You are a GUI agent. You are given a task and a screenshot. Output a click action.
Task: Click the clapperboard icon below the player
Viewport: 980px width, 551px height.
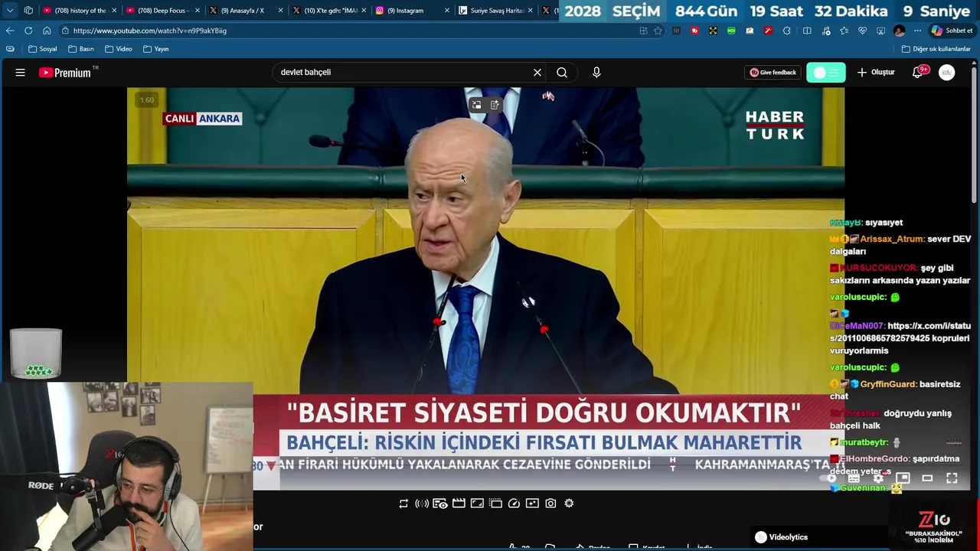(459, 504)
